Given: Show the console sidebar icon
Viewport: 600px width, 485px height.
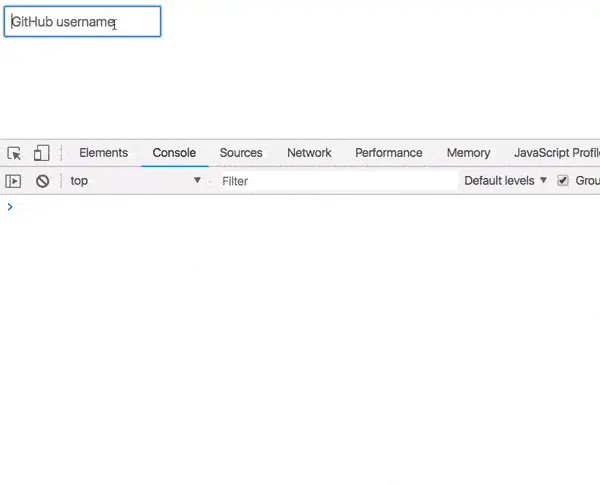Looking at the screenshot, I should 13,181.
